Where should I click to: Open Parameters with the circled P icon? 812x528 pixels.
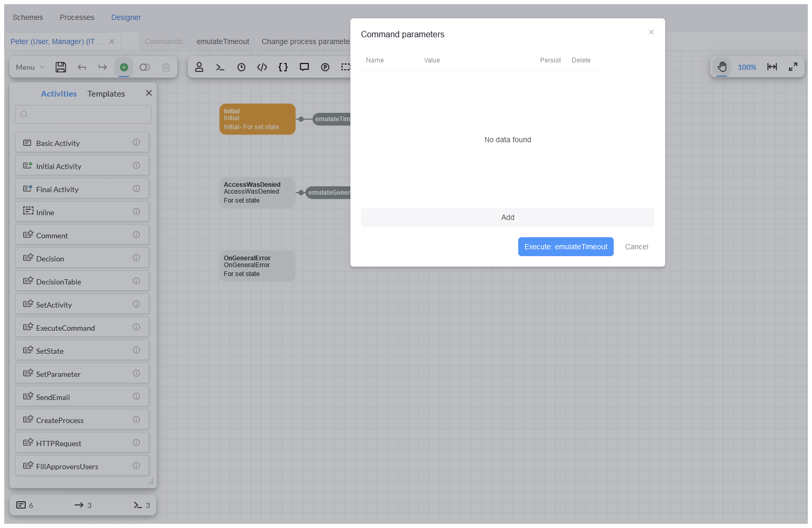tap(325, 67)
